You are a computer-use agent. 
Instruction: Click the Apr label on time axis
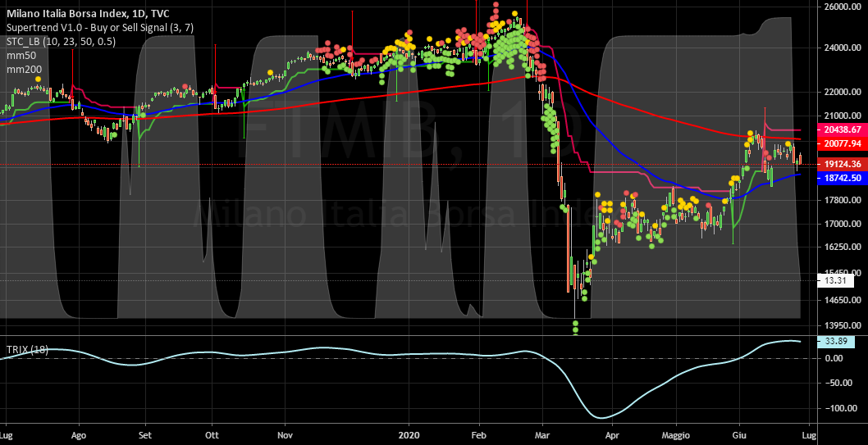point(612,435)
